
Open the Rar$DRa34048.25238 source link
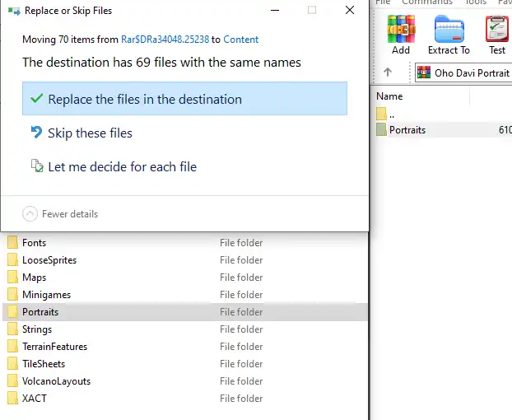click(165, 40)
